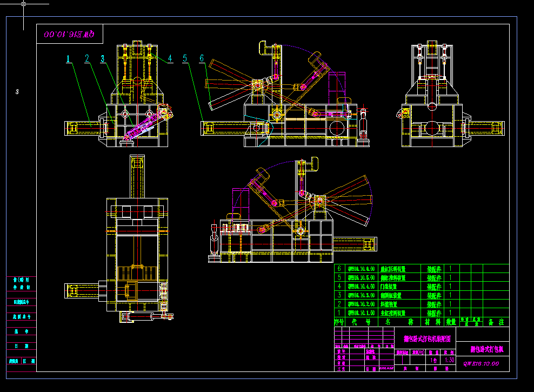Click the mirrored QWE16.10.00 drawing number box
This screenshot has height=392, width=534.
(x=70, y=34)
